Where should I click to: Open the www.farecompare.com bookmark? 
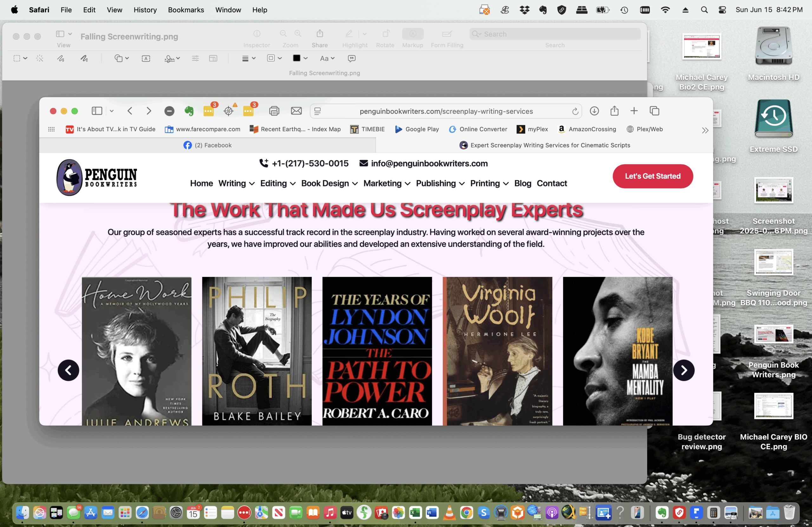[x=203, y=129]
